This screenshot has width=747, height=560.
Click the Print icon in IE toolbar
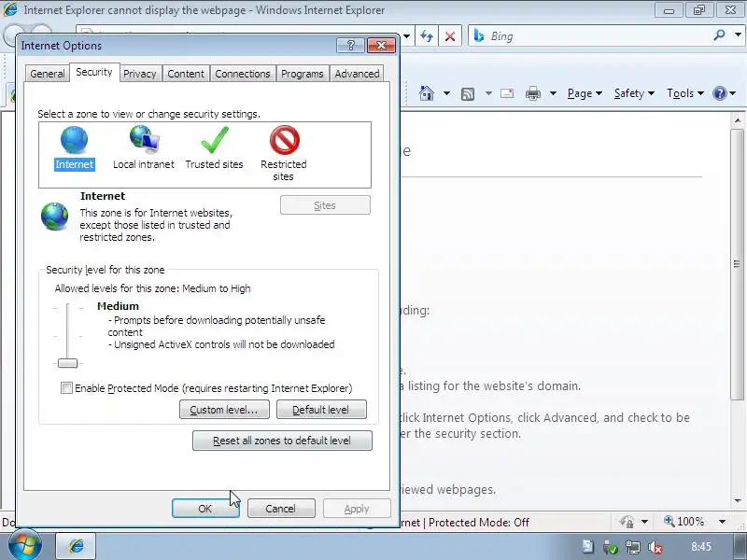click(x=532, y=93)
